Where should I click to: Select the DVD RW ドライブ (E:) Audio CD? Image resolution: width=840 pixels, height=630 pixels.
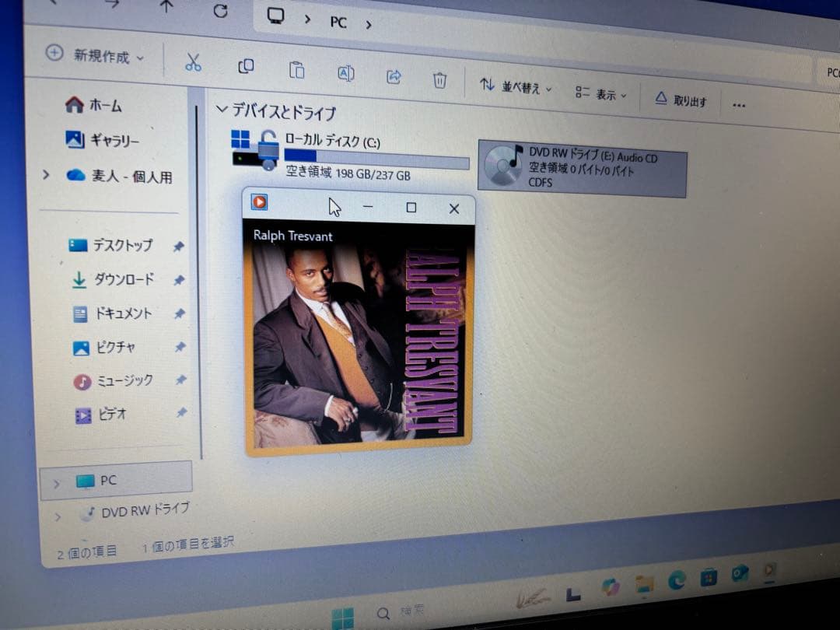(582, 169)
